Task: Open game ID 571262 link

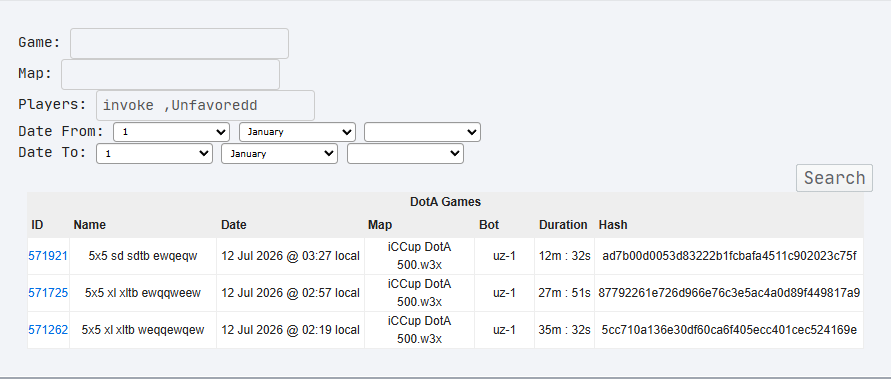Action: [48, 330]
